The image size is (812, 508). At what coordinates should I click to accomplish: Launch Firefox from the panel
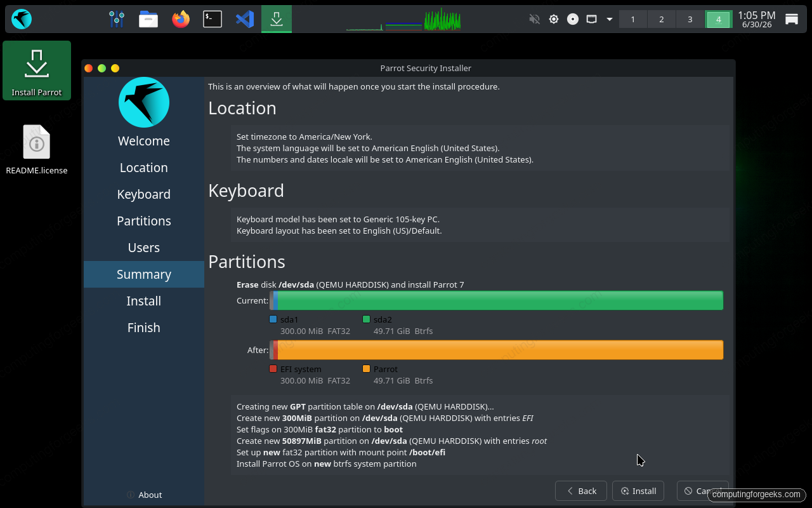[181, 19]
